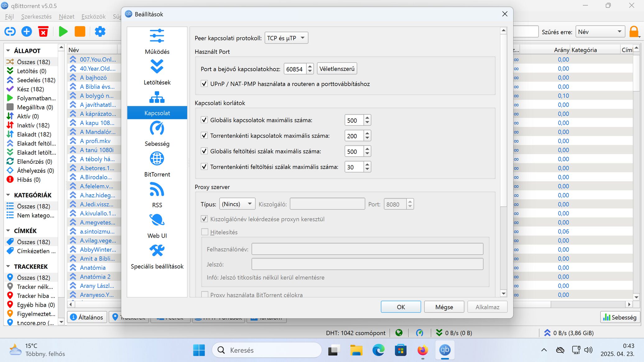Click the alternative speed limits gauge icon
This screenshot has width=644, height=362.
coord(419,333)
